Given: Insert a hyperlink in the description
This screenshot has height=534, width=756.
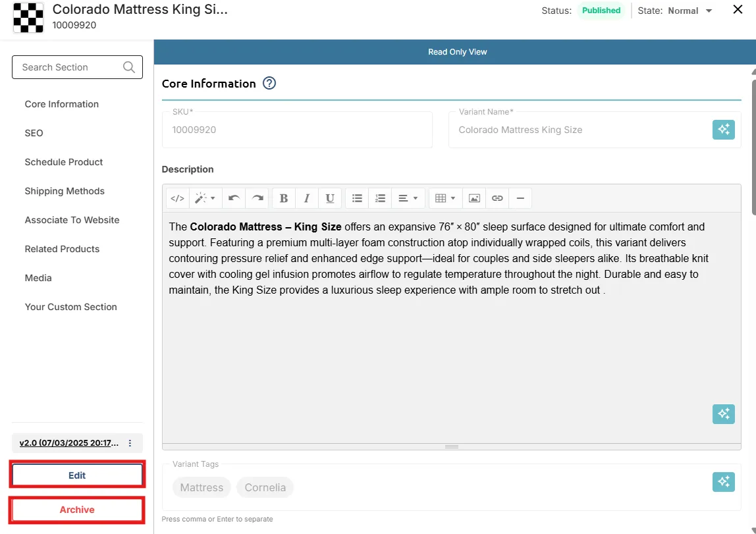Looking at the screenshot, I should pyautogui.click(x=497, y=198).
